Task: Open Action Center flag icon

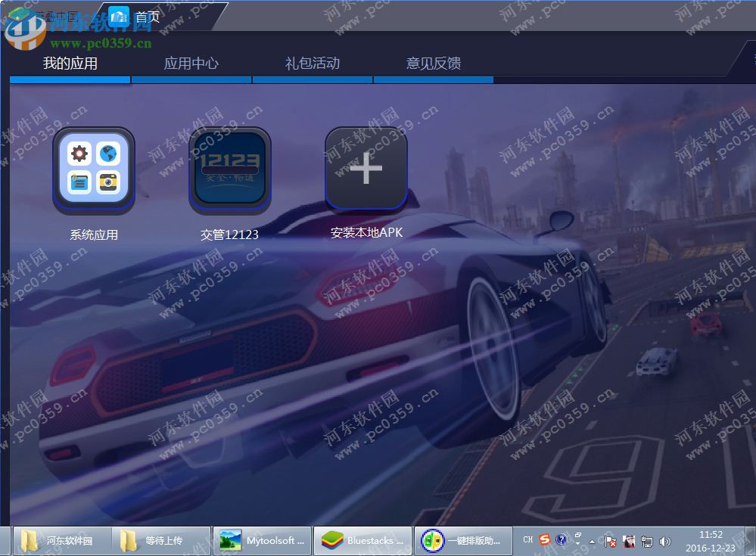Action: coord(611,542)
